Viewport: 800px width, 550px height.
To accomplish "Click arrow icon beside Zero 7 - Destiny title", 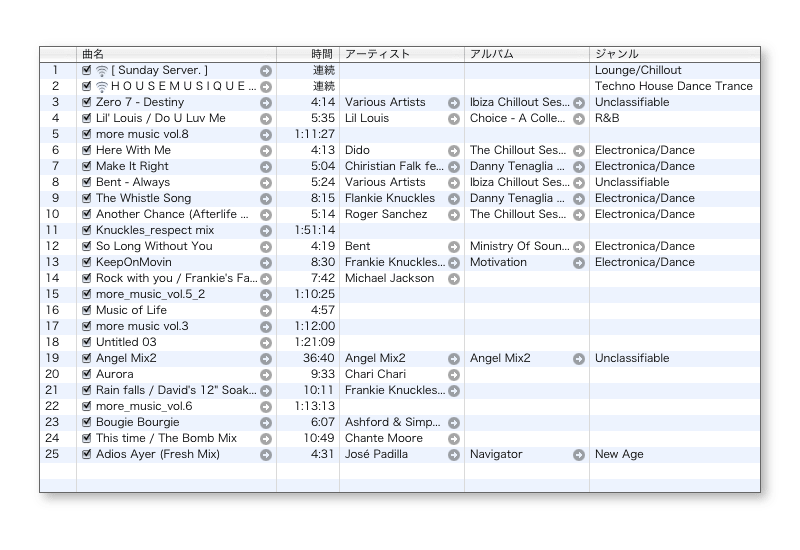I will point(266,103).
